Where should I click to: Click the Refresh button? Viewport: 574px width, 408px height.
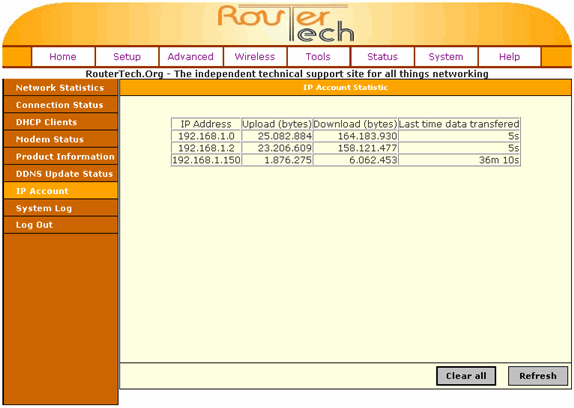pos(538,376)
